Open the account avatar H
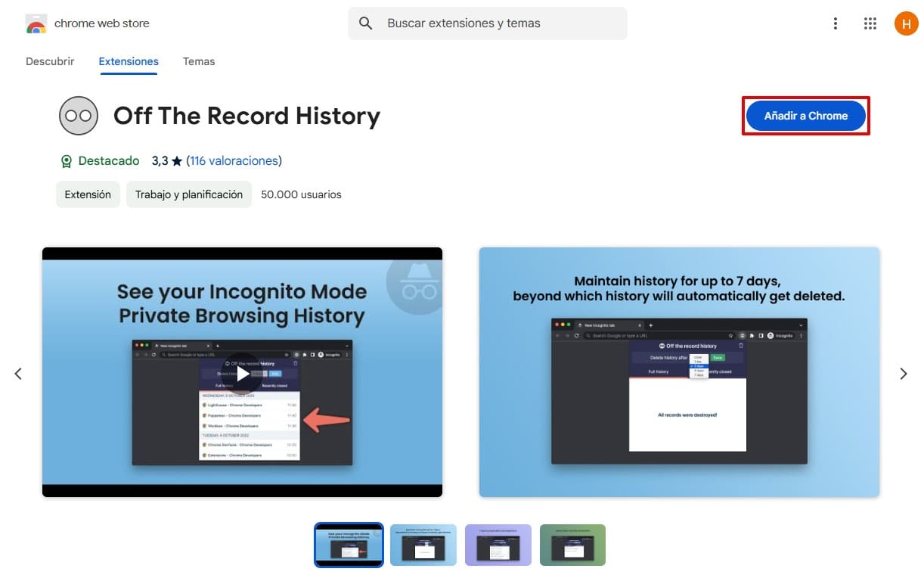 (906, 23)
